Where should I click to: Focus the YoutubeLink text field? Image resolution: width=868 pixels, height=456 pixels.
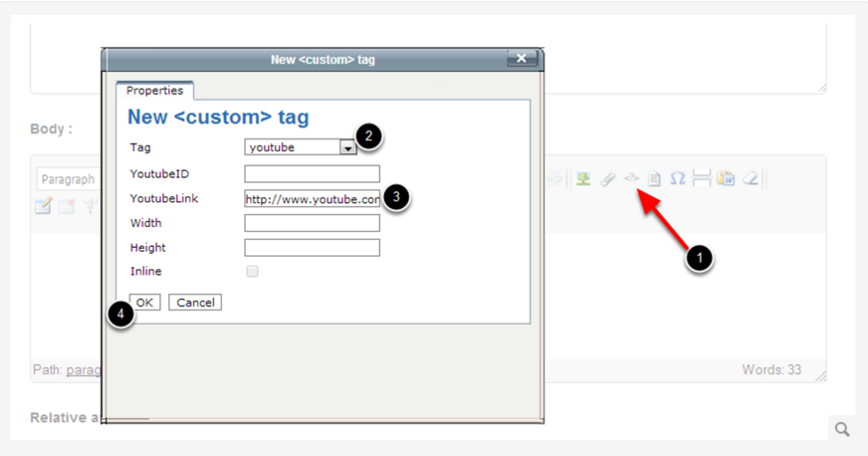tap(312, 199)
